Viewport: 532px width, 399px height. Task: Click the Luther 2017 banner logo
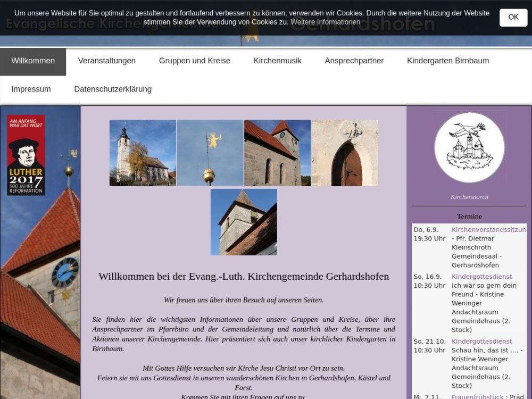(x=26, y=155)
